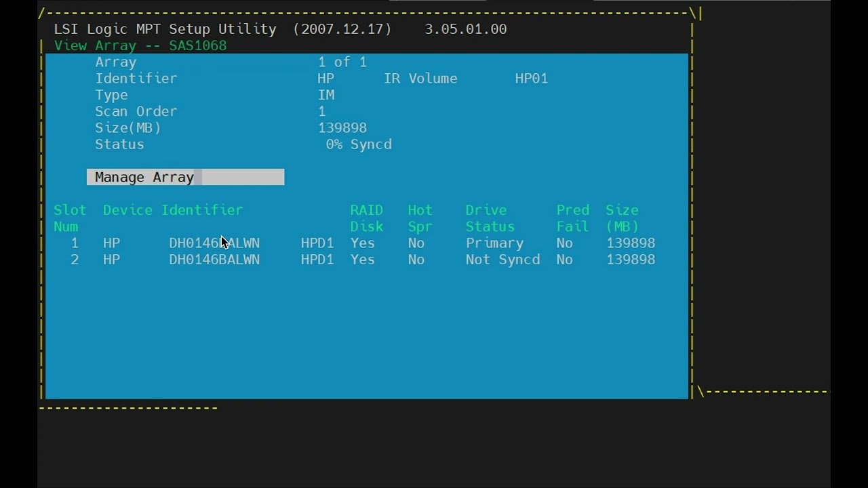Click the "Size (MB)" column header
Screen dimensions: 868x488
[623, 218]
